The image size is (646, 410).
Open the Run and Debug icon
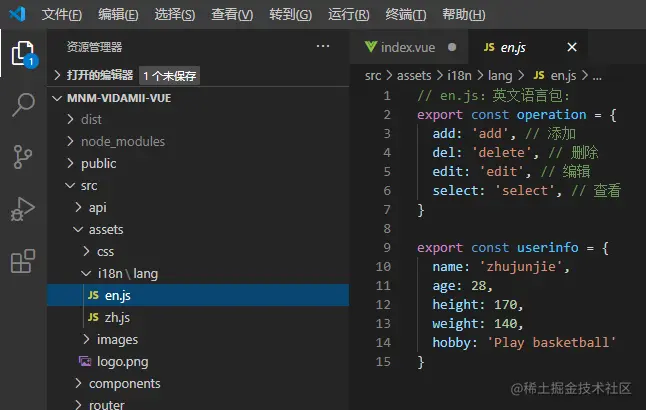click(x=22, y=209)
